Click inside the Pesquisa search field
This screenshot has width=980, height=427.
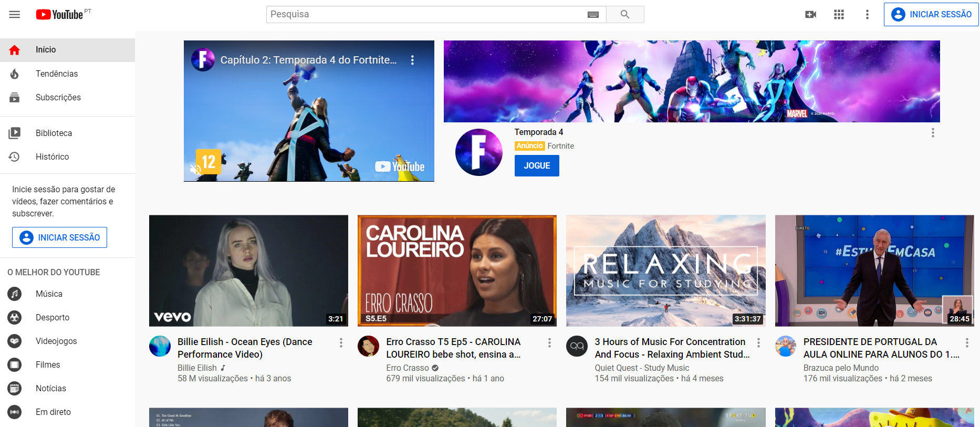pyautogui.click(x=426, y=14)
